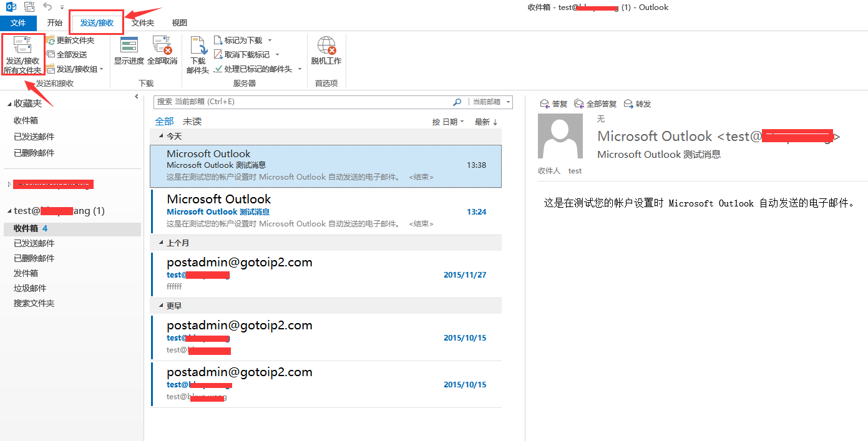
Task: Show only Unread messages filter (未读)
Action: pyautogui.click(x=192, y=122)
